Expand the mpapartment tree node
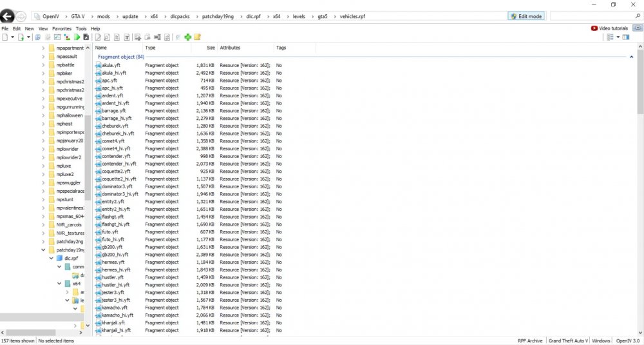644x345 pixels. point(43,48)
